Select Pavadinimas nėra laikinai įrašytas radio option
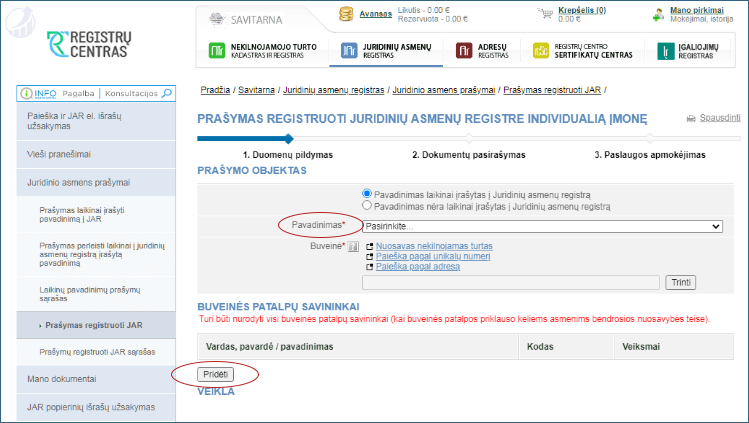This screenshot has height=423, width=749. tap(367, 205)
